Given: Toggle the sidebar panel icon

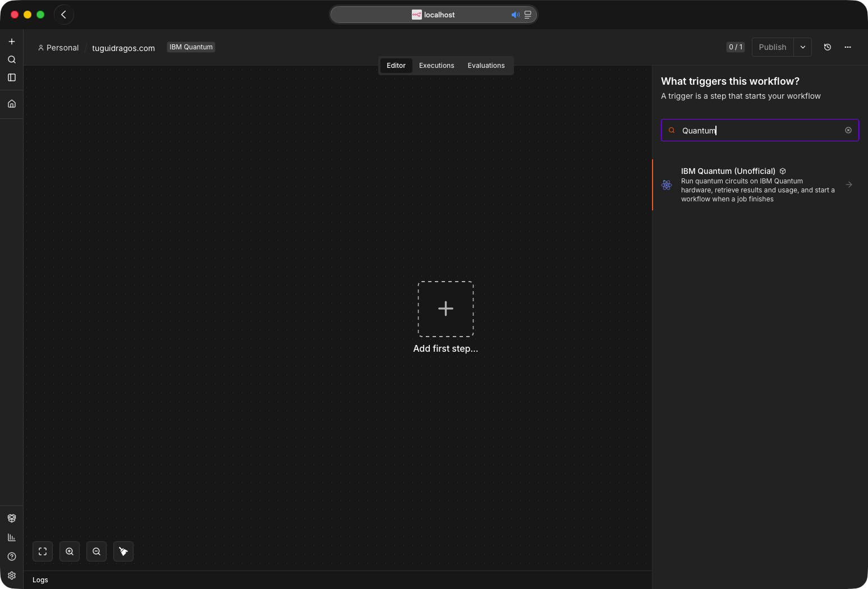Looking at the screenshot, I should point(12,77).
